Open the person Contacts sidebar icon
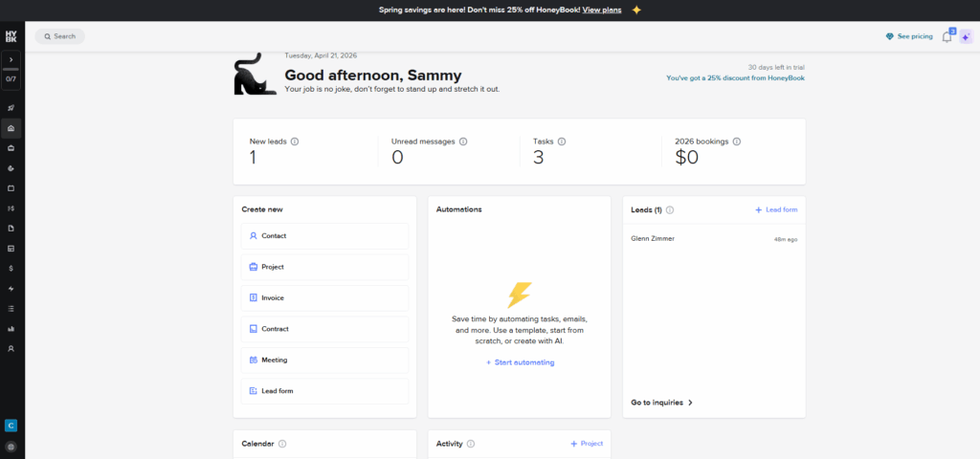The height and width of the screenshot is (459, 980). tap(11, 348)
